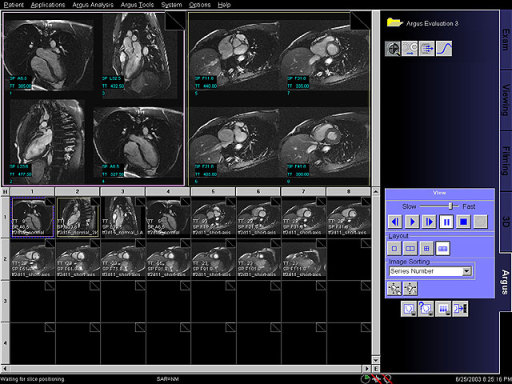Play the cine movie forward
The height and width of the screenshot is (384, 512).
(412, 222)
